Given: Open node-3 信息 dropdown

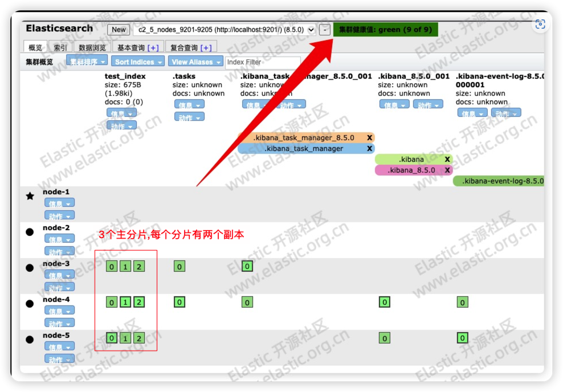Looking at the screenshot, I should coord(60,275).
